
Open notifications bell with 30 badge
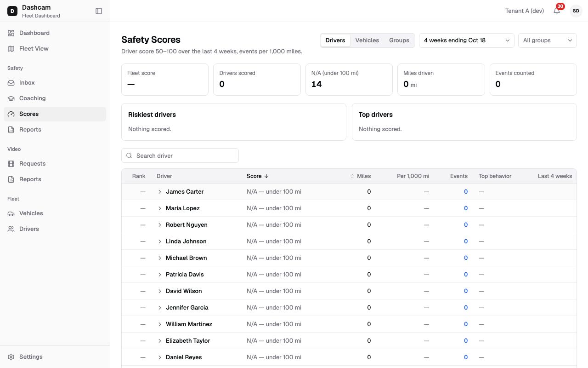557,11
